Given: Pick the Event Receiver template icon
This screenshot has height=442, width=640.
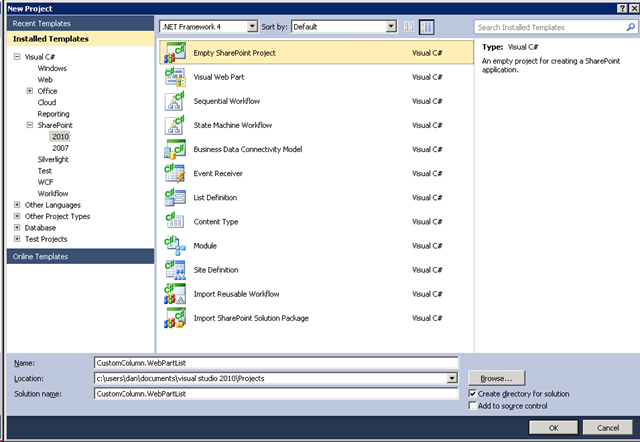Looking at the screenshot, I should [175, 173].
